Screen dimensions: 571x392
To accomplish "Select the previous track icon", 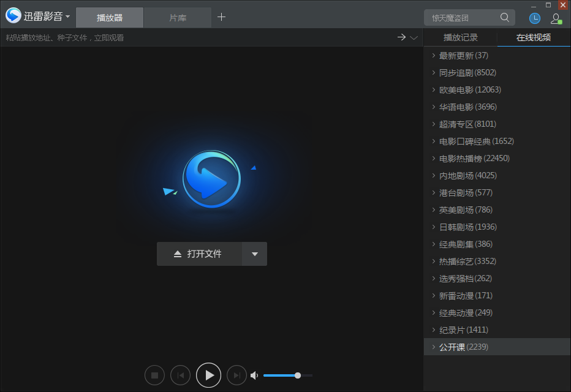I will (180, 375).
